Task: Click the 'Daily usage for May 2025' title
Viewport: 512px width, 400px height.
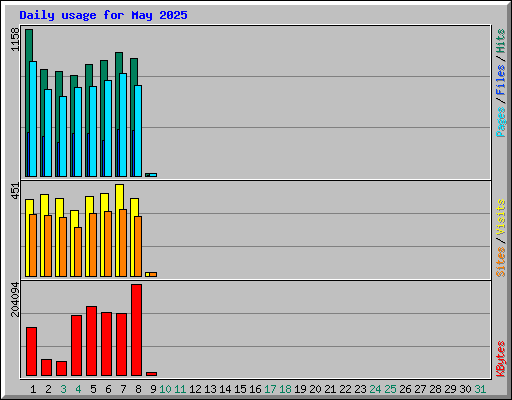Action: [x=103, y=15]
